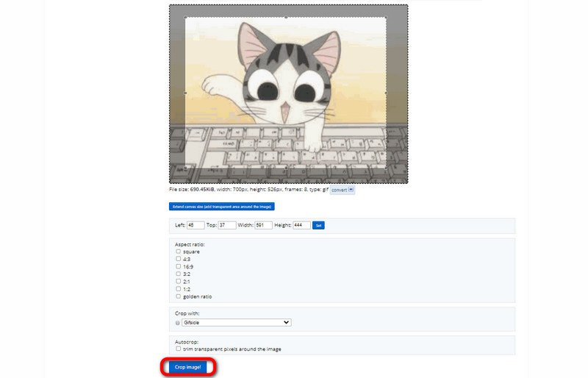Enable the square aspect ratio checkbox
Screen dimensions: 588x378
(178, 252)
